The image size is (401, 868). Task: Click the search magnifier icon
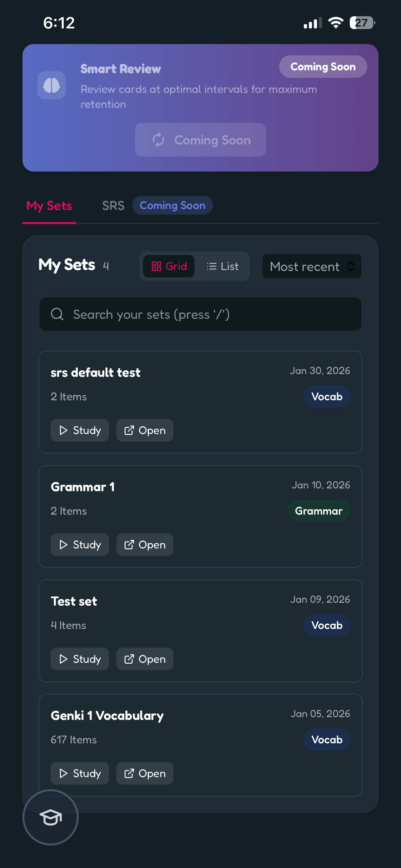[x=57, y=314]
